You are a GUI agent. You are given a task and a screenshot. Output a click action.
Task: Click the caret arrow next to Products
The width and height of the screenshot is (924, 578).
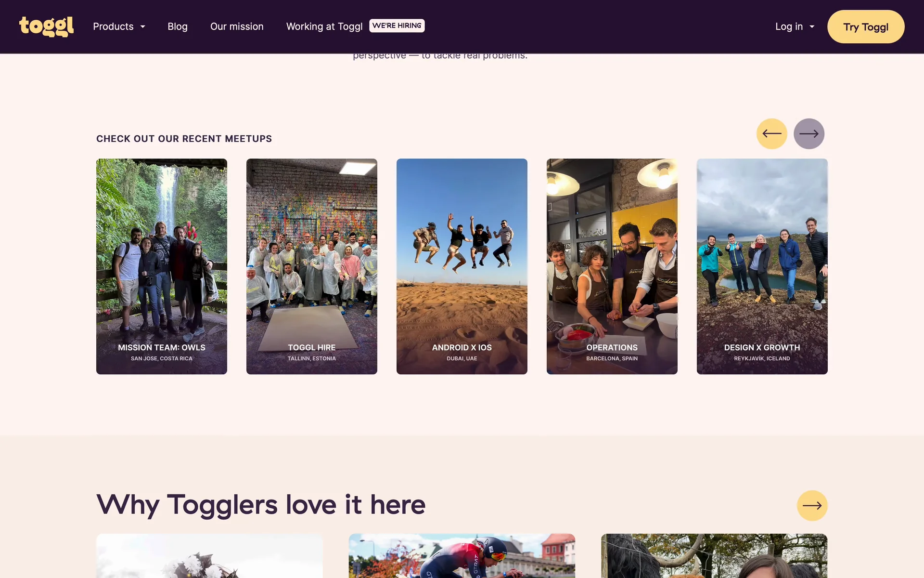click(x=143, y=27)
